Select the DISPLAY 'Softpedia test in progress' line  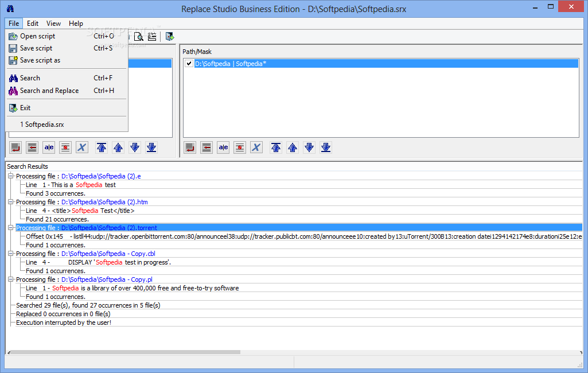click(x=98, y=262)
